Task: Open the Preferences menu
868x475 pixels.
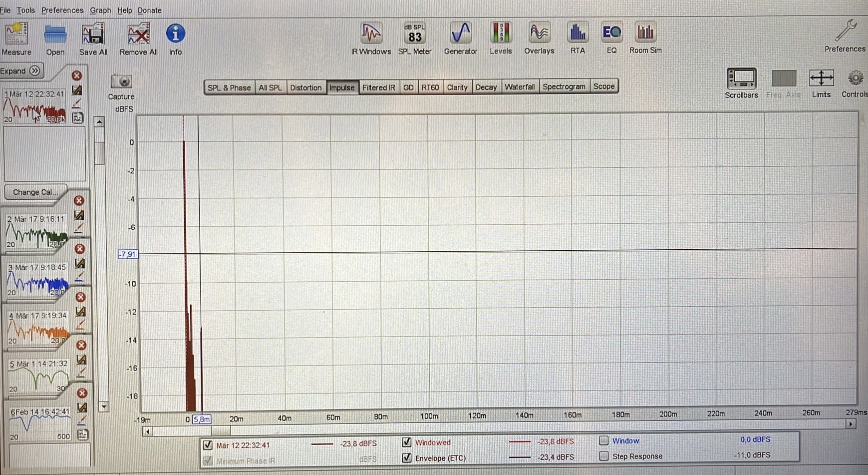Action: tap(62, 10)
